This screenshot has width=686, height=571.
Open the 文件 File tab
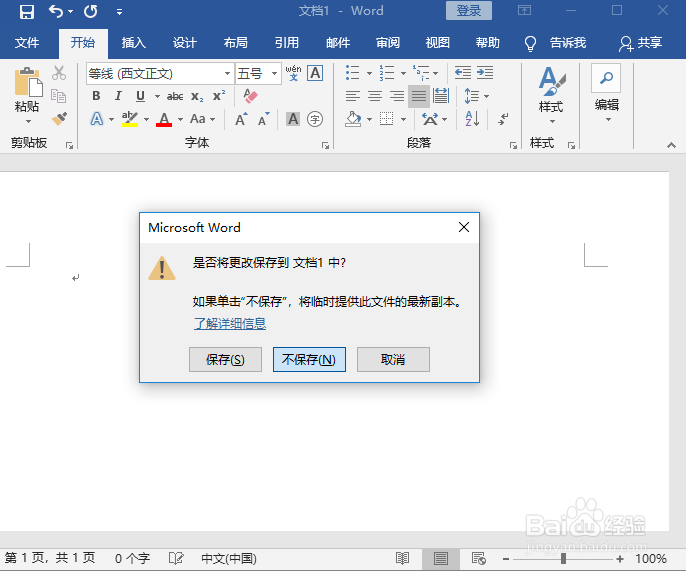click(27, 43)
